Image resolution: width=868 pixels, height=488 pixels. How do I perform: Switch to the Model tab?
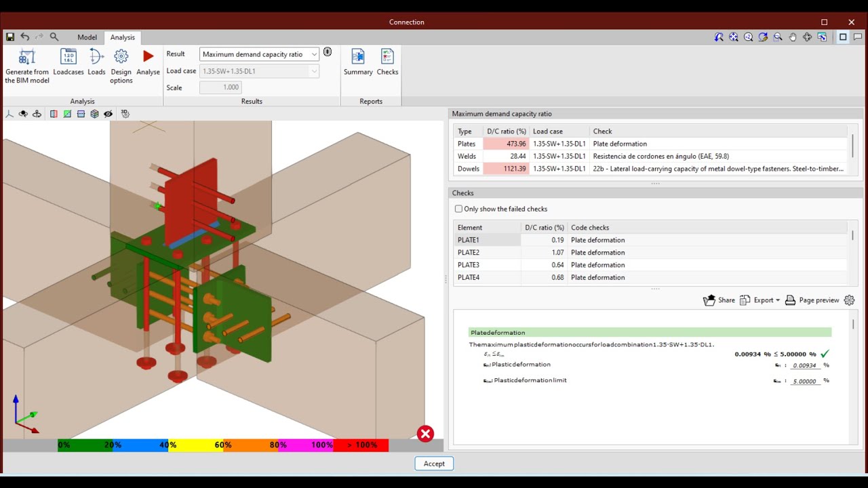pyautogui.click(x=87, y=37)
